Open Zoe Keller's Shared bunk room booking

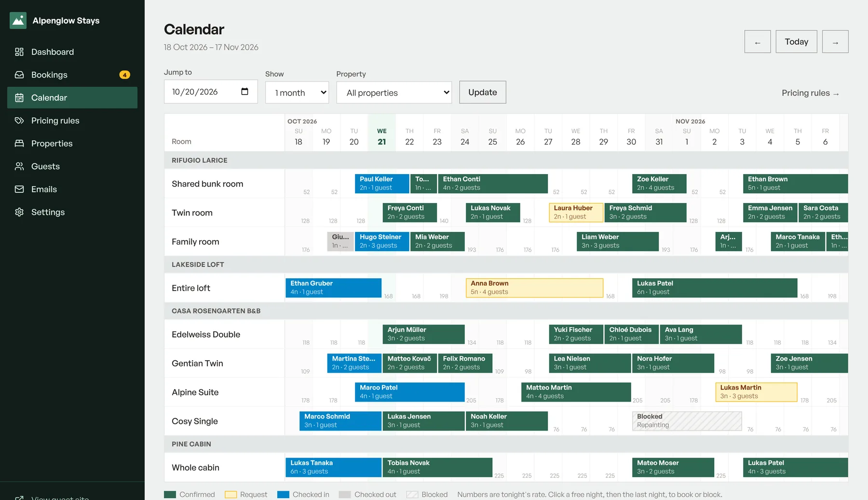click(x=659, y=184)
